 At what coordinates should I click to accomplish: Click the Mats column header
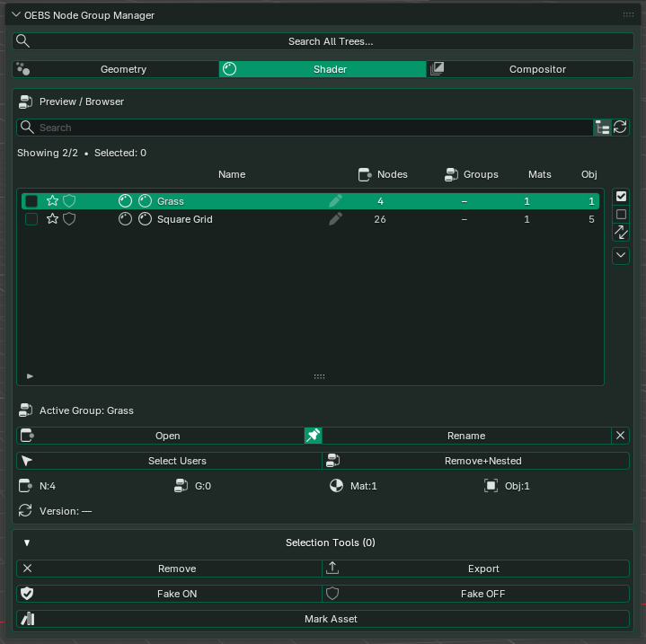540,174
